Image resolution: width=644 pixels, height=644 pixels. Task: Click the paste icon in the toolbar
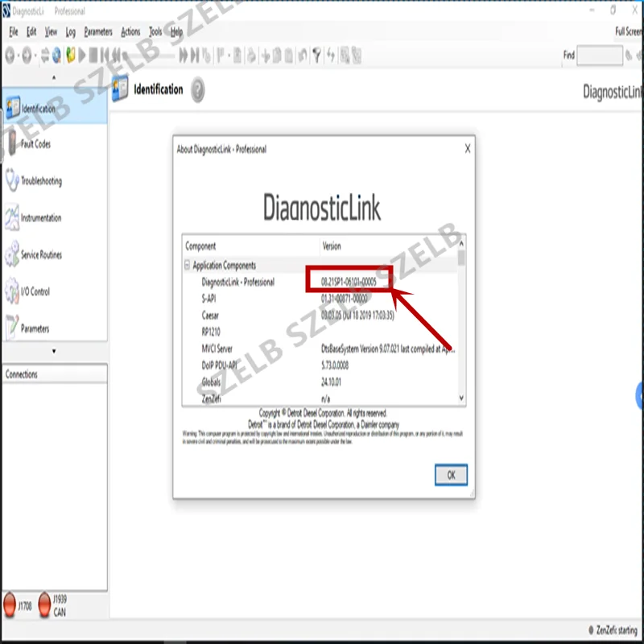(289, 55)
